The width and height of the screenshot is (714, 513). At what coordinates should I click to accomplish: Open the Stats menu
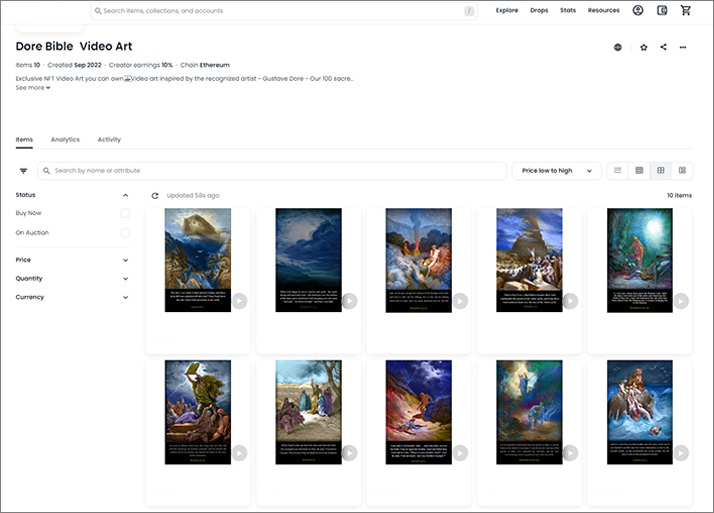568,10
